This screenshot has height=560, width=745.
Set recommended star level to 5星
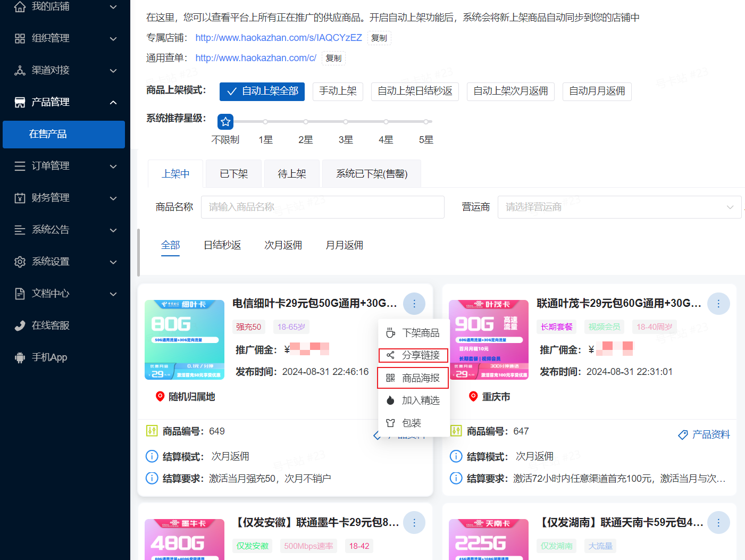pos(426,122)
